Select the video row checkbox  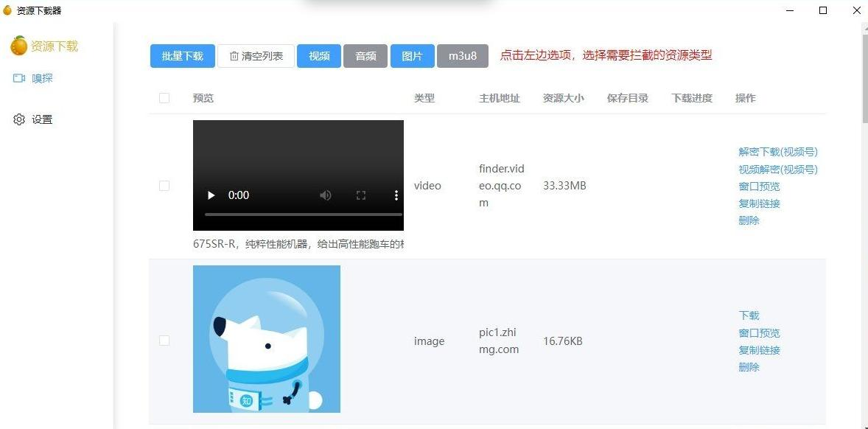pyautogui.click(x=164, y=186)
